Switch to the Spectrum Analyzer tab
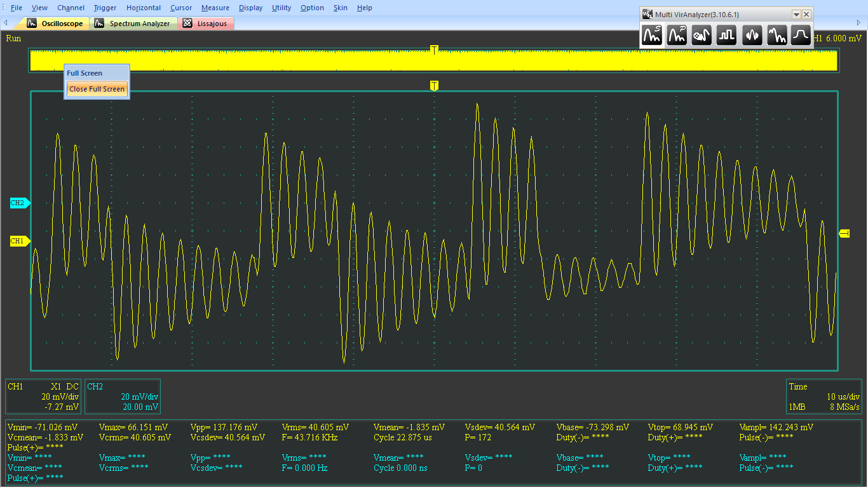Screen dimensions: 868x488 pyautogui.click(x=133, y=24)
